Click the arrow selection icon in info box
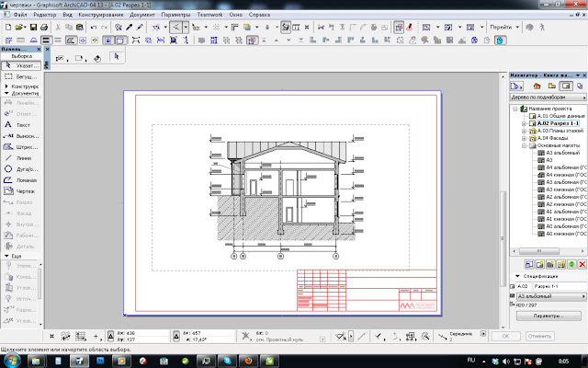 pyautogui.click(x=117, y=57)
